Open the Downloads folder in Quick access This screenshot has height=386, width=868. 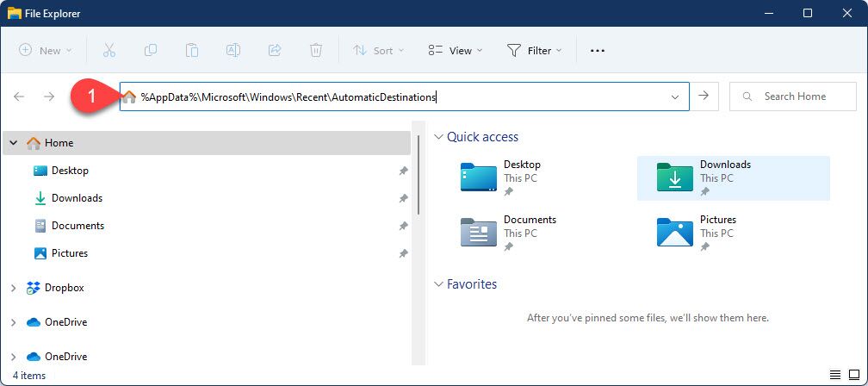click(734, 177)
